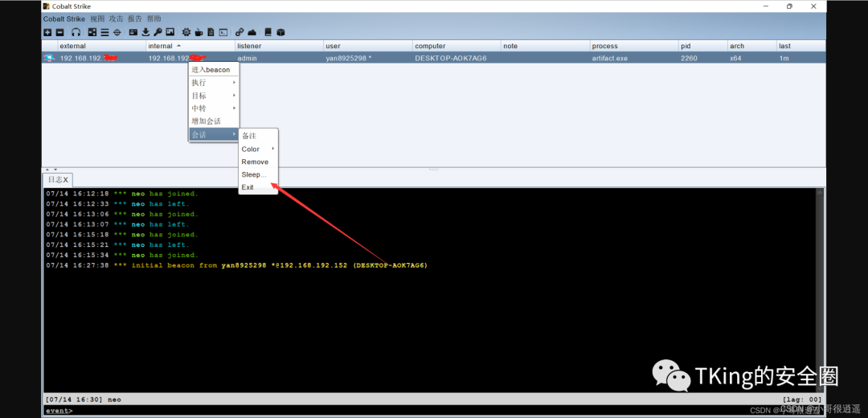
Task: Click the DESKTOP-AOK7AG6 computer cell
Action: pyautogui.click(x=457, y=58)
